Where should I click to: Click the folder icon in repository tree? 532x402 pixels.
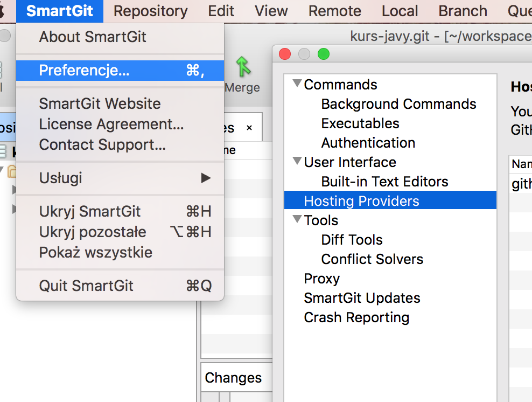coord(12,171)
